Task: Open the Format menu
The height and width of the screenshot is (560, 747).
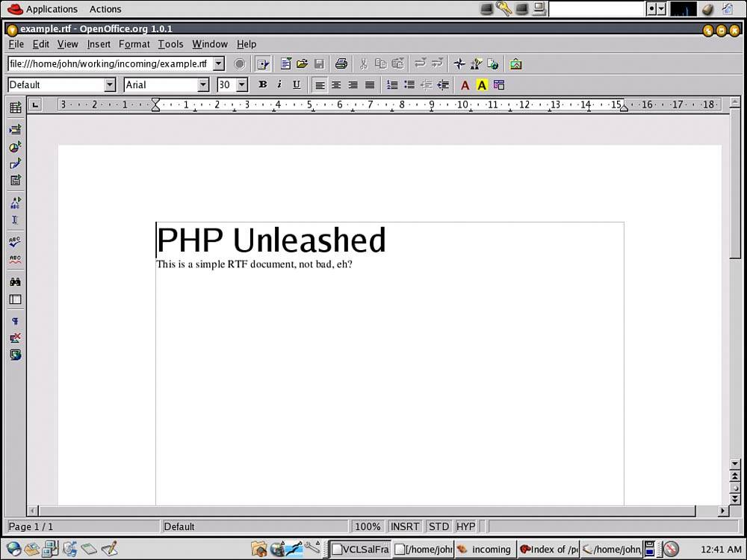Action: (134, 44)
